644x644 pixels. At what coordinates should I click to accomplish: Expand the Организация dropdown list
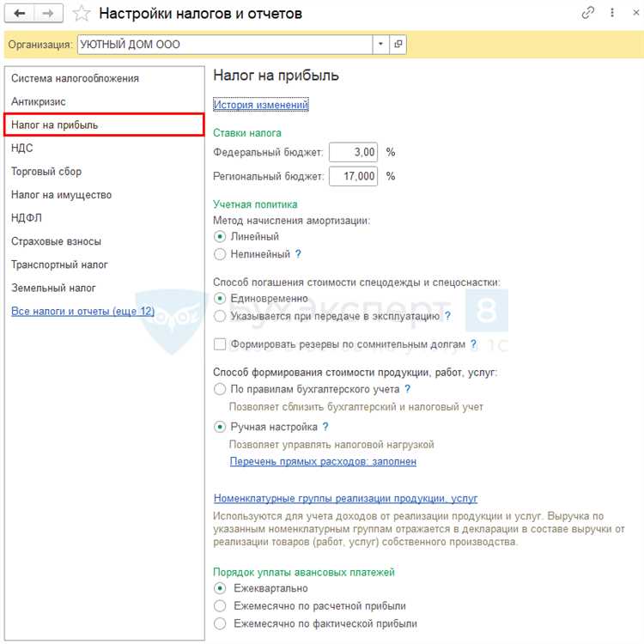[x=380, y=45]
